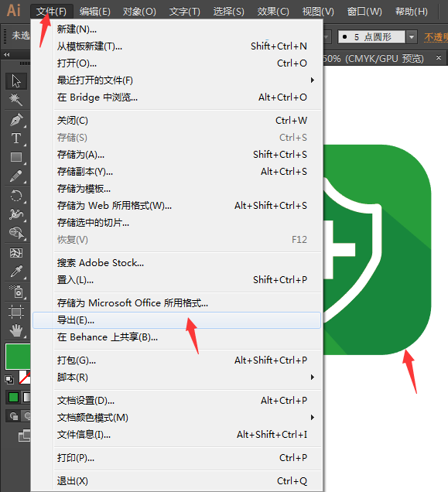Image resolution: width=448 pixels, height=492 pixels.
Task: Open the 文字(T) menu
Action: click(185, 12)
